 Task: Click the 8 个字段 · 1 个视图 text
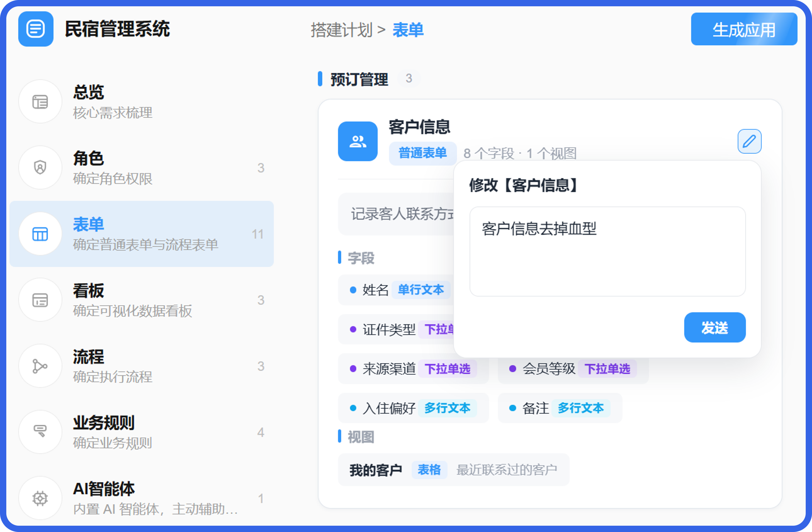click(x=520, y=154)
